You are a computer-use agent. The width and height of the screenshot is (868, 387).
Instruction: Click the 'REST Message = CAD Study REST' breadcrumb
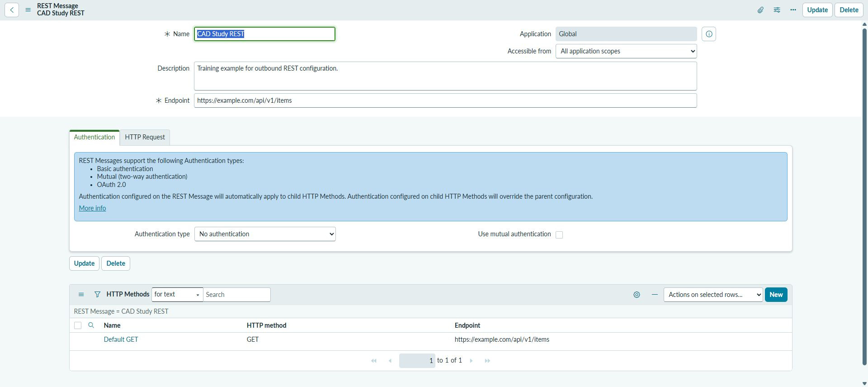tap(121, 311)
